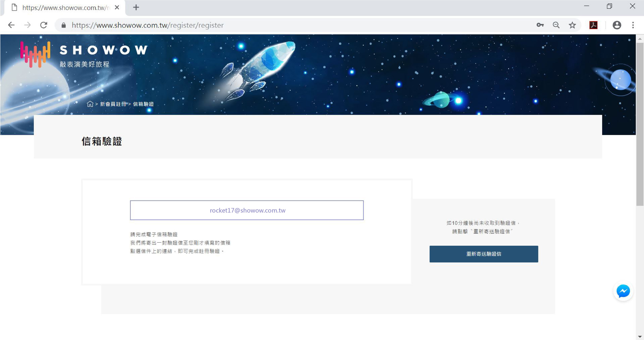
Task: Open the zoom magnifier control
Action: coord(556,25)
